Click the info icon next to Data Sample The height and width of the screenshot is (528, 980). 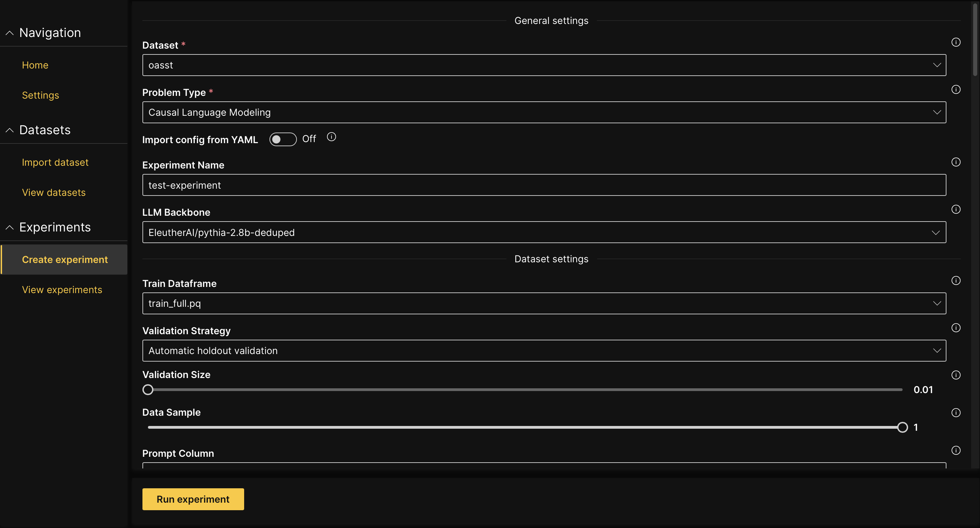pyautogui.click(x=956, y=413)
